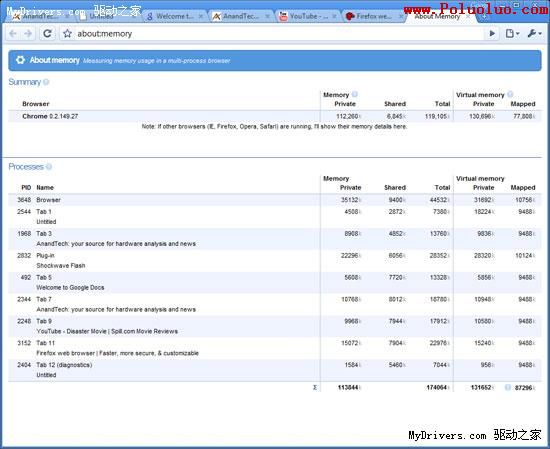Open the wrench customize menu
Viewport: 550px width, 449px height.
534,33
